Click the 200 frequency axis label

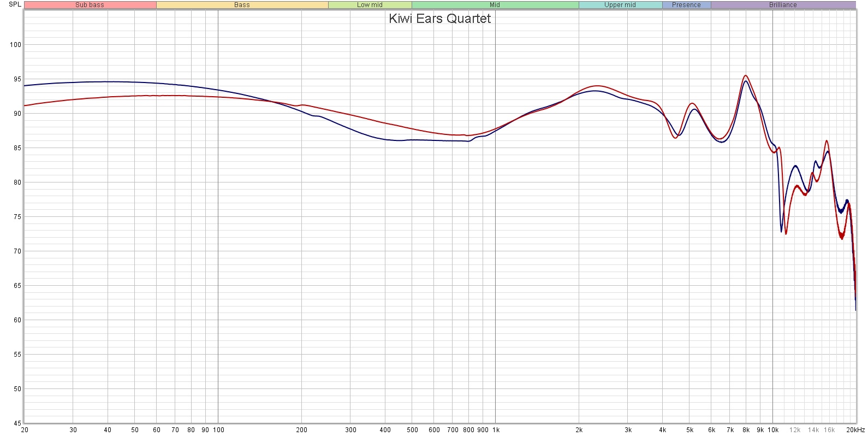302,430
